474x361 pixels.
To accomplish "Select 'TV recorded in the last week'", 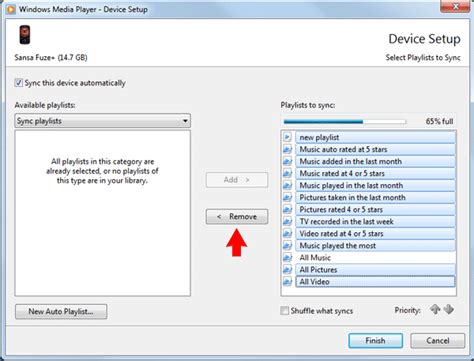I will coord(375,221).
